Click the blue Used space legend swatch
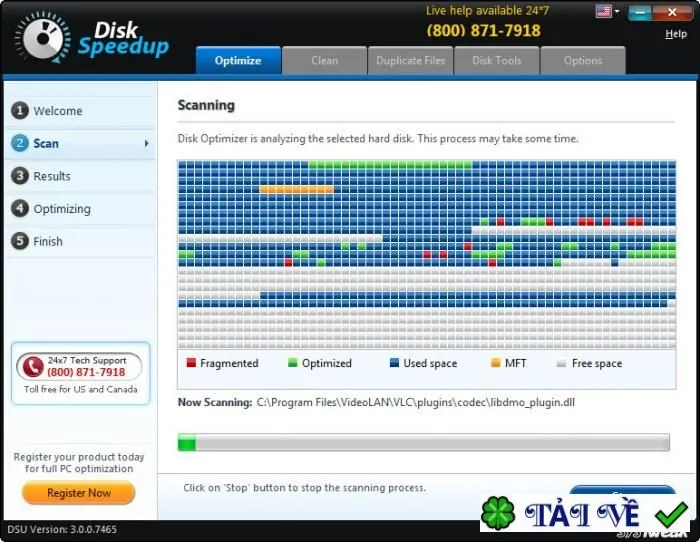The image size is (700, 542). click(394, 363)
